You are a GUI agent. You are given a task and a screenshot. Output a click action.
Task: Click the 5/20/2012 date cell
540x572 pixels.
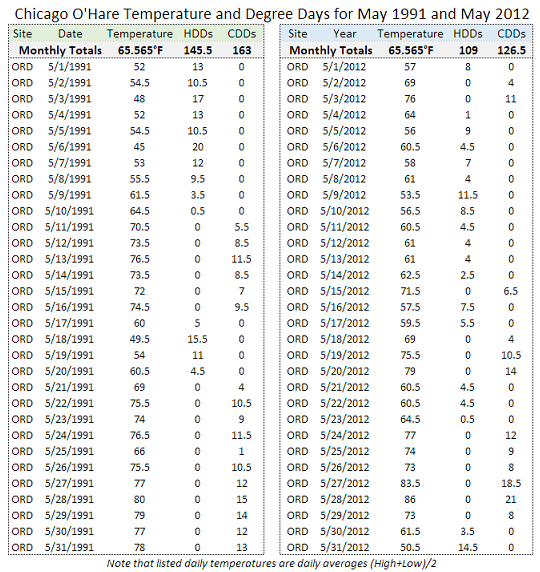tap(344, 371)
